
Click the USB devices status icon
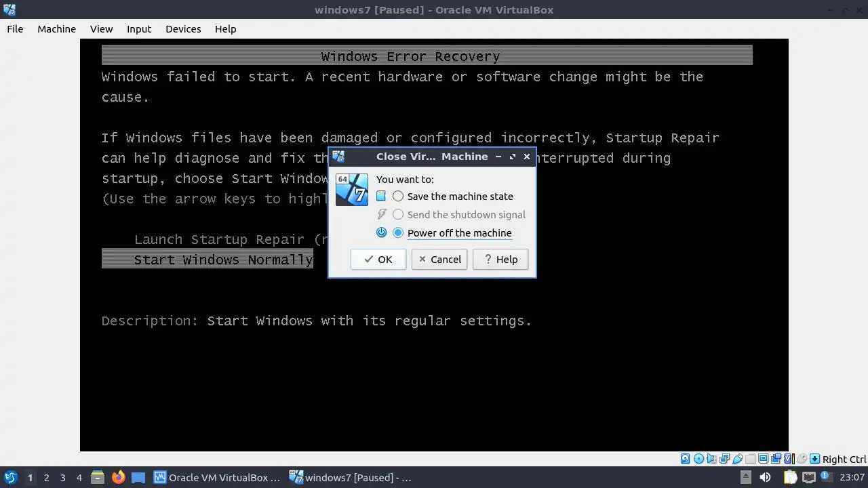(738, 459)
